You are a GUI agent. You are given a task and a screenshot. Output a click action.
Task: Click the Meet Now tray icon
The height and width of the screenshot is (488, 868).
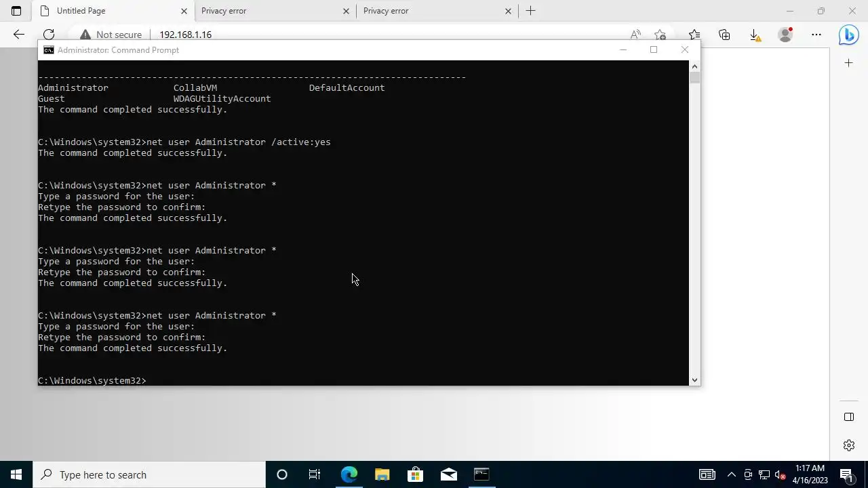[x=748, y=474]
